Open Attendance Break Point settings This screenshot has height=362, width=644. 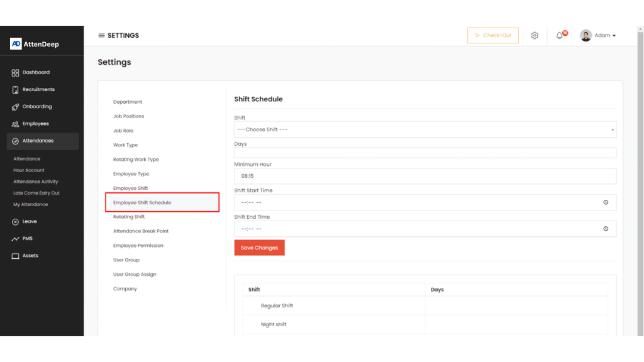(141, 231)
